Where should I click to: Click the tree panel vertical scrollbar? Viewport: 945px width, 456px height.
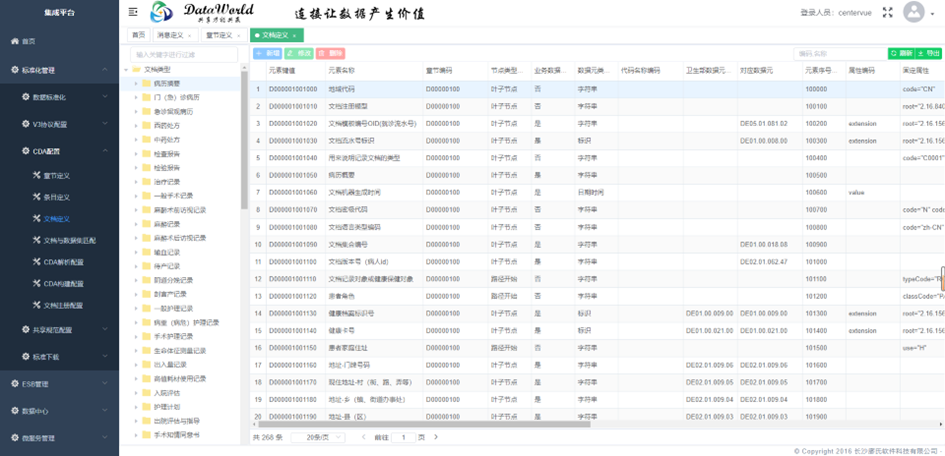tap(245, 140)
